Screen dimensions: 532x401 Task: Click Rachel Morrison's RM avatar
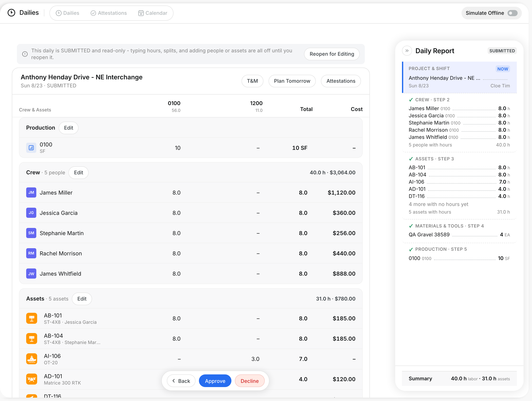(31, 253)
